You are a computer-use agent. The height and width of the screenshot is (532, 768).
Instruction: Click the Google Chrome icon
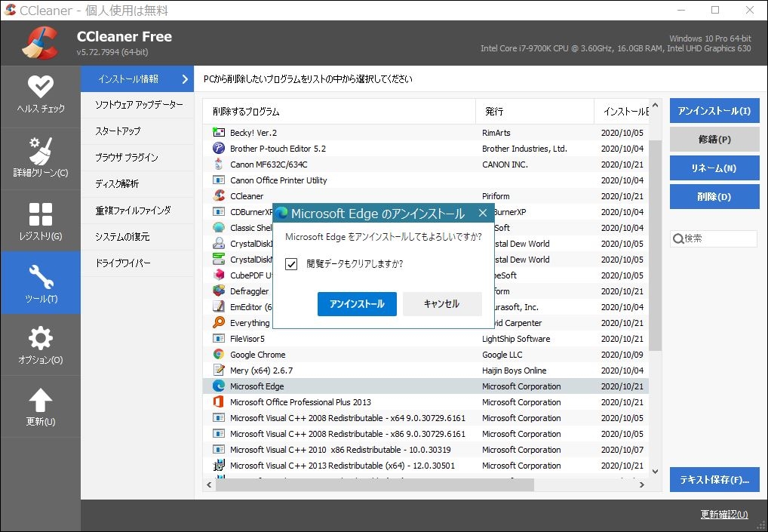pyautogui.click(x=219, y=355)
